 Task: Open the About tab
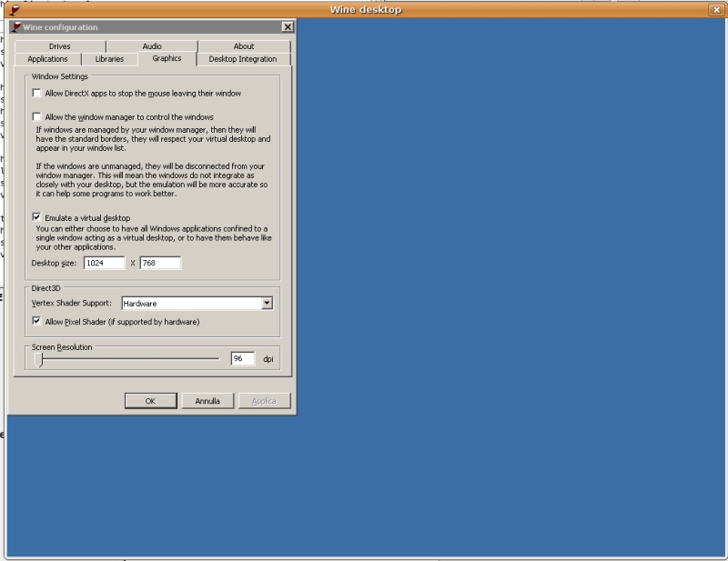pyautogui.click(x=244, y=46)
